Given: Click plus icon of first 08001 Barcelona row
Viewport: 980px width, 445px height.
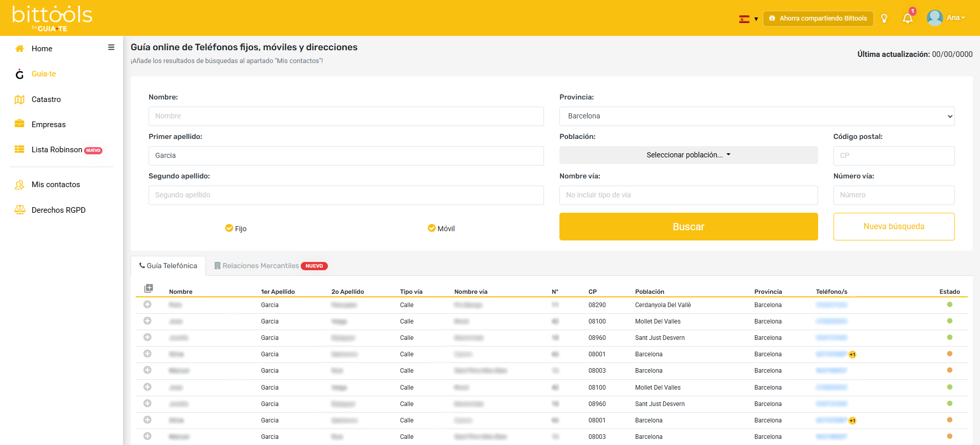Looking at the screenshot, I should pos(148,354).
